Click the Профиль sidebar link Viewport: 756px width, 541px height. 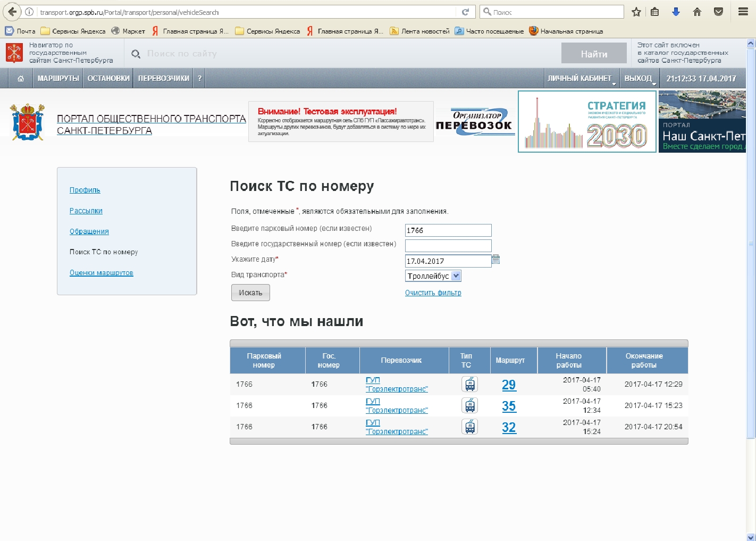pos(85,190)
